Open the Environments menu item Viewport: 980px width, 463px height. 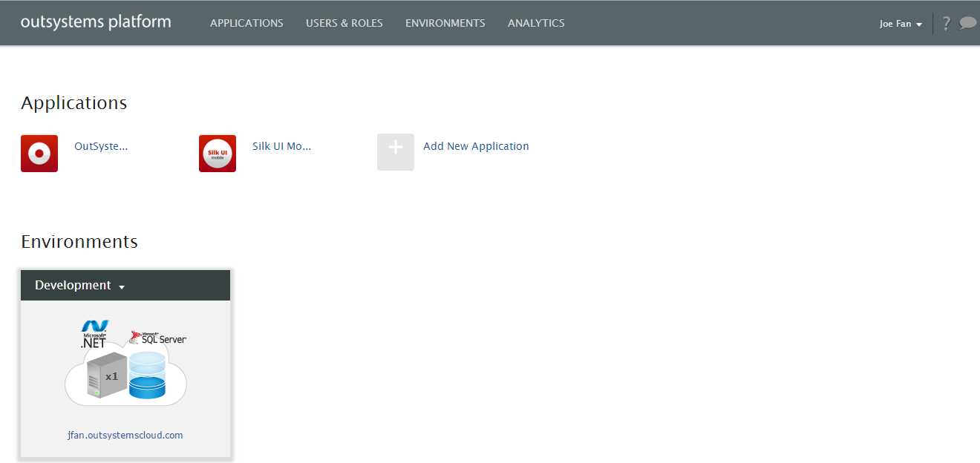[x=445, y=23]
